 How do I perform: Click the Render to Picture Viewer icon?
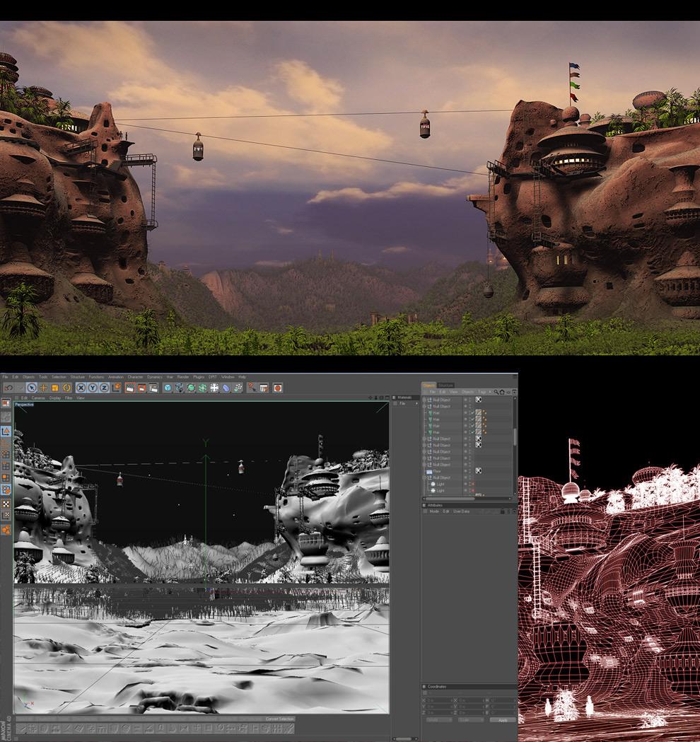coord(142,388)
